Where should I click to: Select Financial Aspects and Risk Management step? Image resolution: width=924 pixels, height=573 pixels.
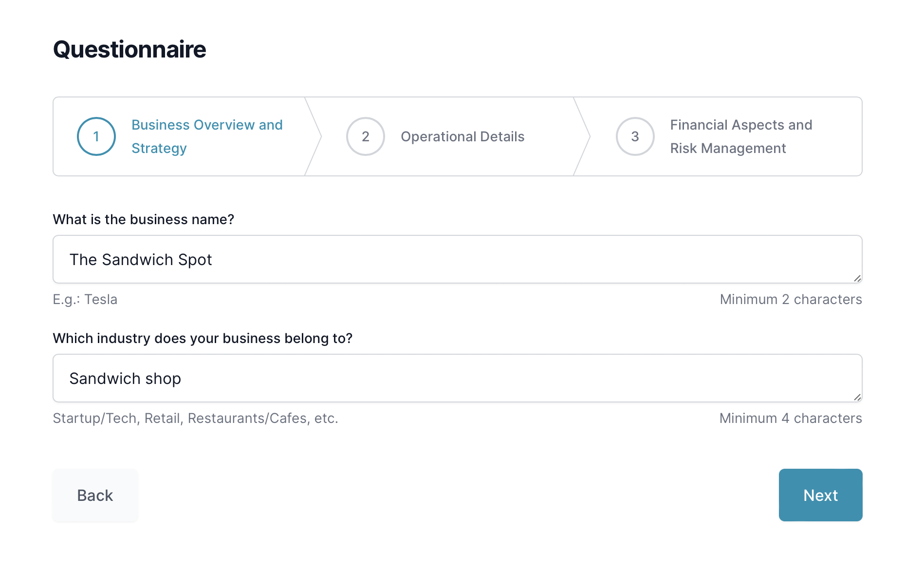click(740, 136)
